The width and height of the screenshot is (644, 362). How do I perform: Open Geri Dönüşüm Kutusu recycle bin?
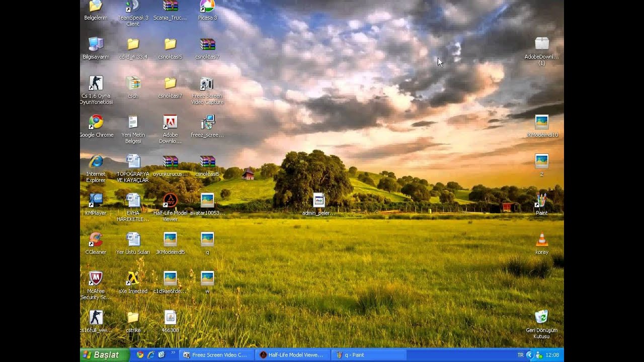541,318
